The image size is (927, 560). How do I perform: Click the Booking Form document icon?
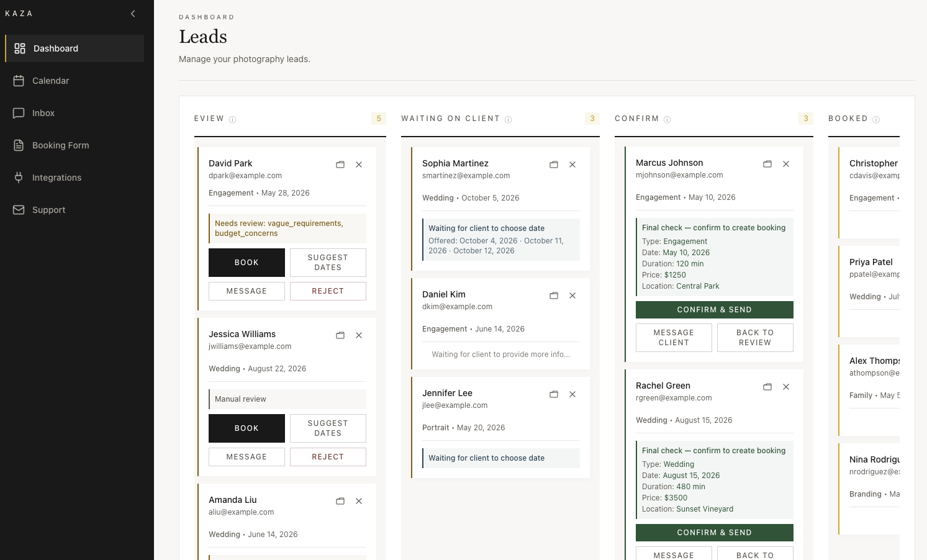[19, 145]
